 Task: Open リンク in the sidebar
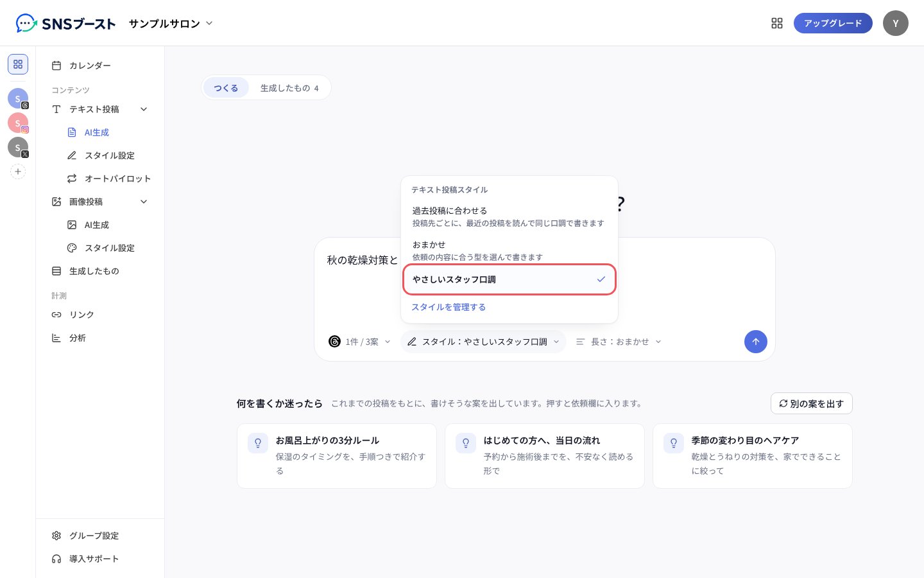click(100, 315)
